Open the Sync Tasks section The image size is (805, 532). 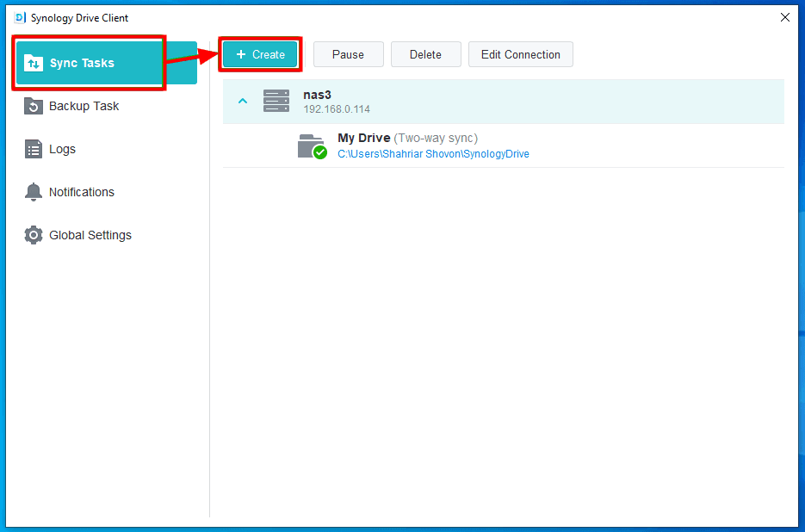click(x=106, y=63)
